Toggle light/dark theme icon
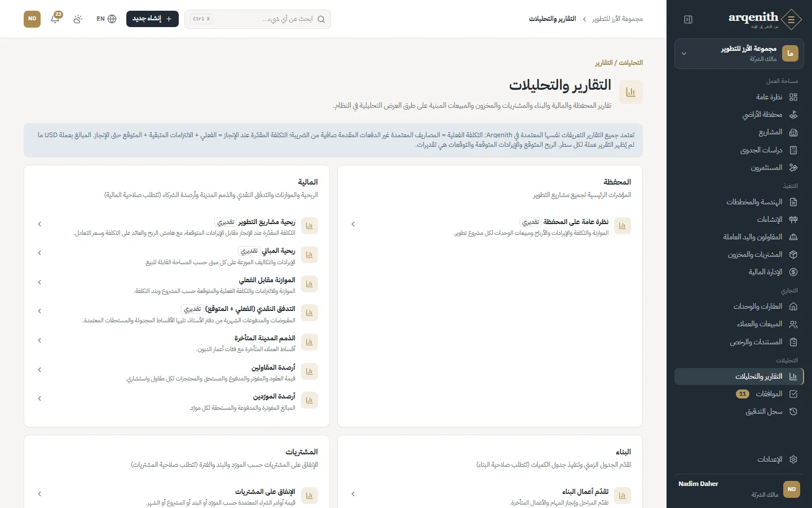Viewport: 812px width, 508px height. (78, 19)
